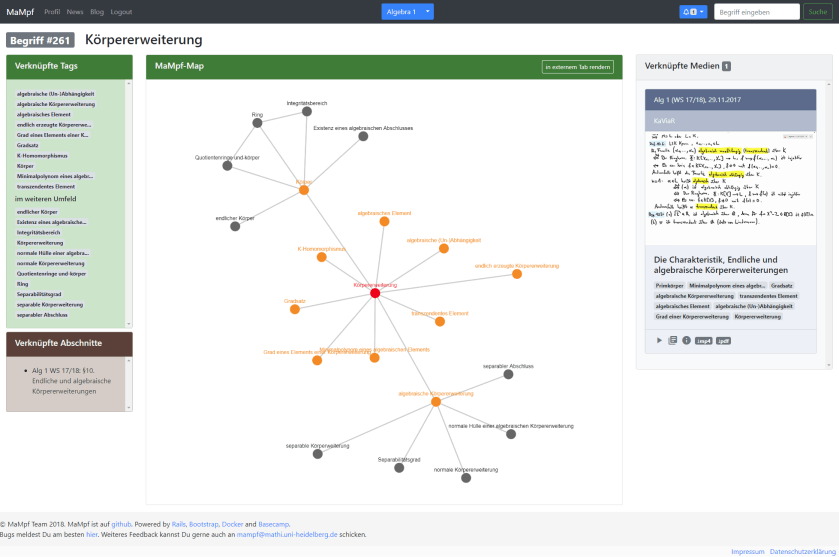Open the Profil menu item
The image size is (839, 557).
click(x=52, y=12)
